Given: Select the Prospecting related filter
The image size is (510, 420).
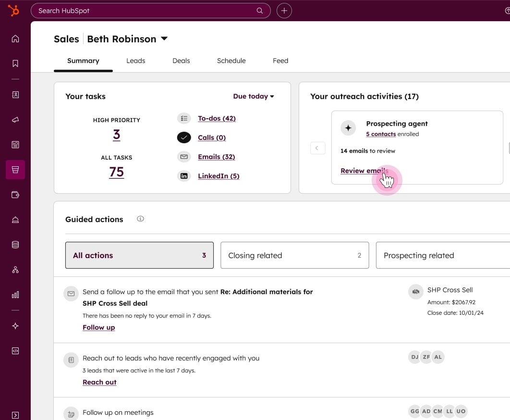Looking at the screenshot, I should (442, 255).
